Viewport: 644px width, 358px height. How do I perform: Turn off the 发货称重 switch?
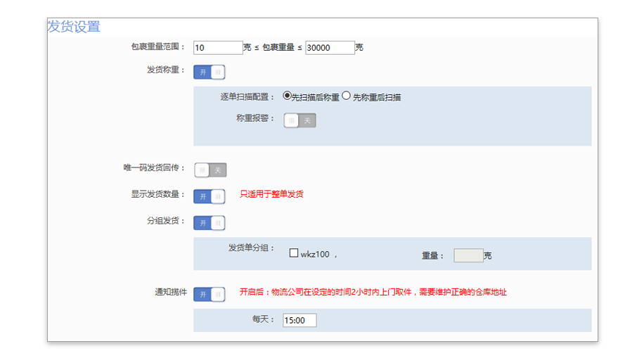210,72
